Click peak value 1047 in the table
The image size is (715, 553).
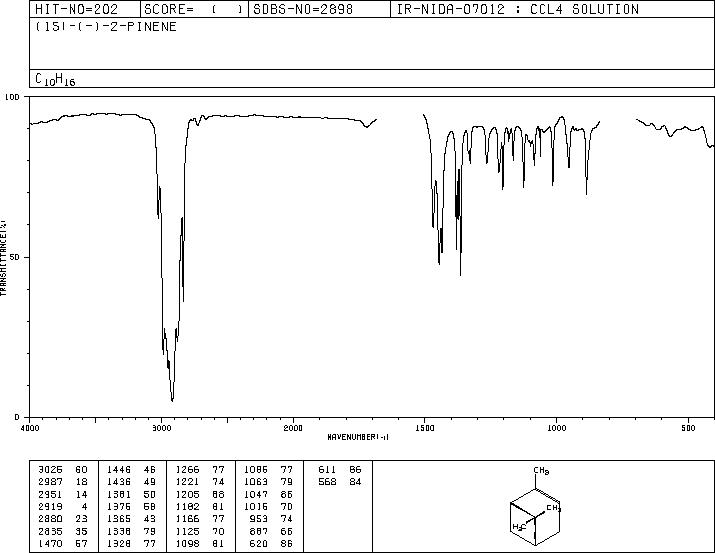point(256,495)
